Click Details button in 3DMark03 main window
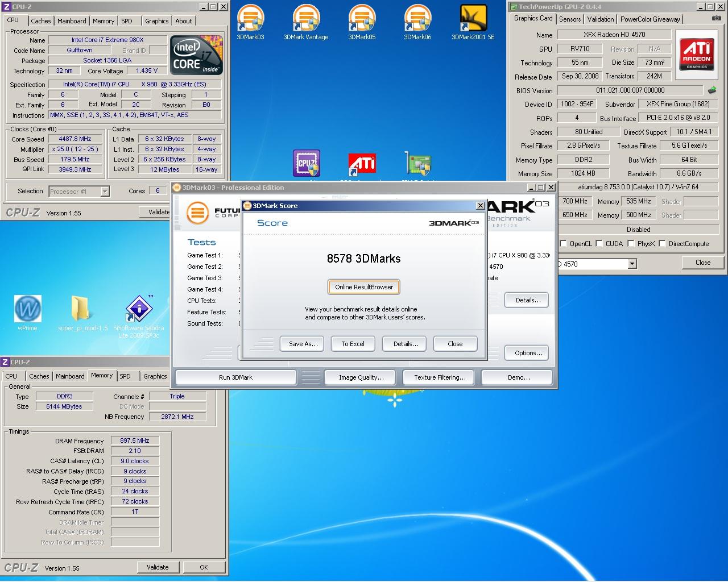The height and width of the screenshot is (582, 728). click(528, 300)
